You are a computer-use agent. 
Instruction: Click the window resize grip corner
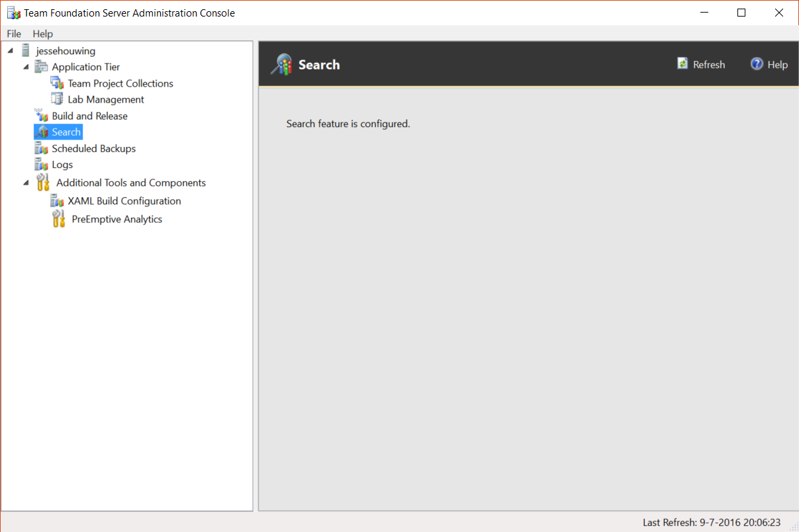[792, 525]
